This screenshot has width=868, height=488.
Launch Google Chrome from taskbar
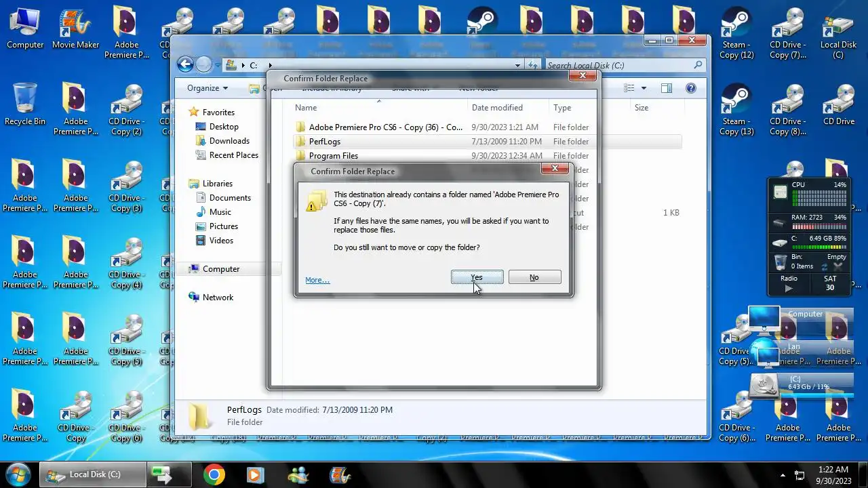[x=214, y=474]
